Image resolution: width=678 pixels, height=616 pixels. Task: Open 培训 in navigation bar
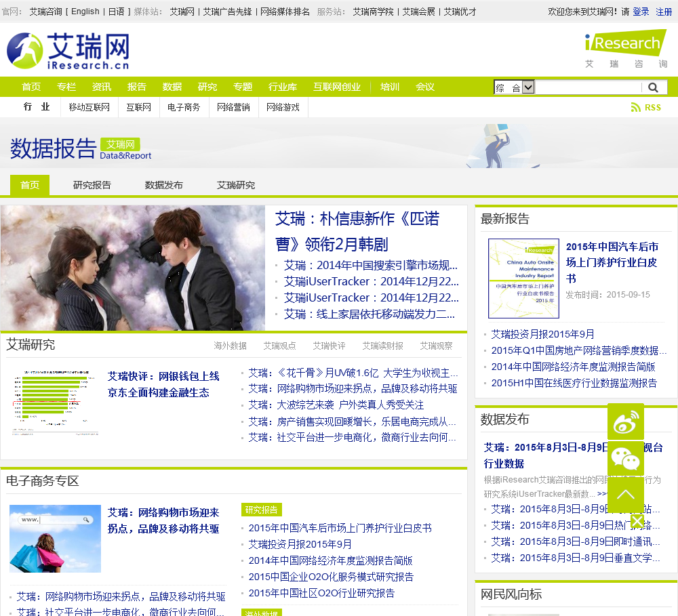pos(390,87)
